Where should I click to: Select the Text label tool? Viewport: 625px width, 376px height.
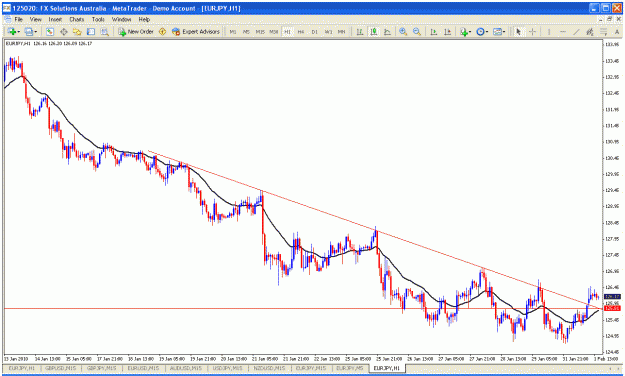617,31
